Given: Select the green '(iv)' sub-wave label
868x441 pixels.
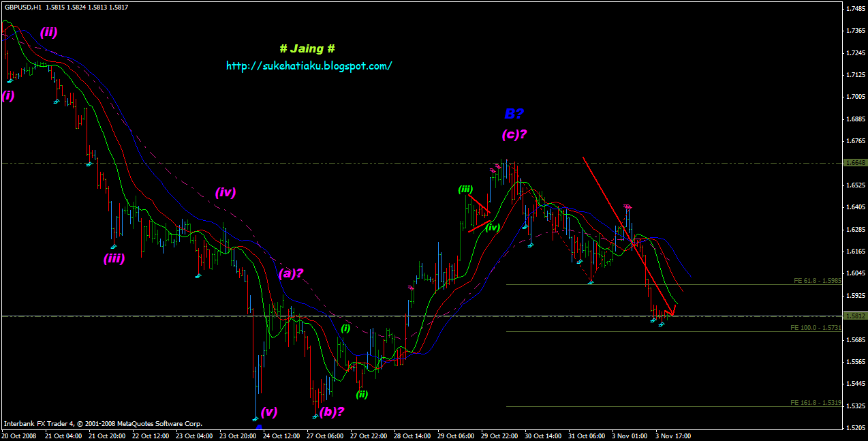Looking at the screenshot, I should [x=493, y=228].
